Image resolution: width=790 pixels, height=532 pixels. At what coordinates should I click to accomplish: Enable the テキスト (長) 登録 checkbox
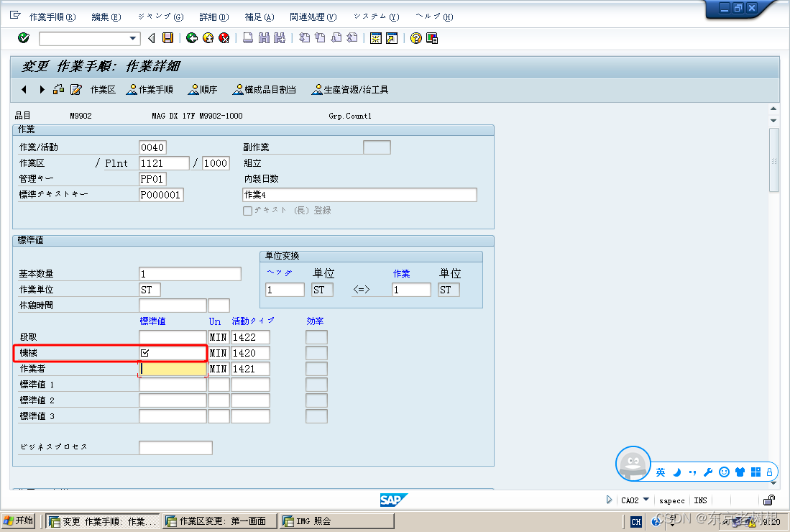[x=247, y=210]
